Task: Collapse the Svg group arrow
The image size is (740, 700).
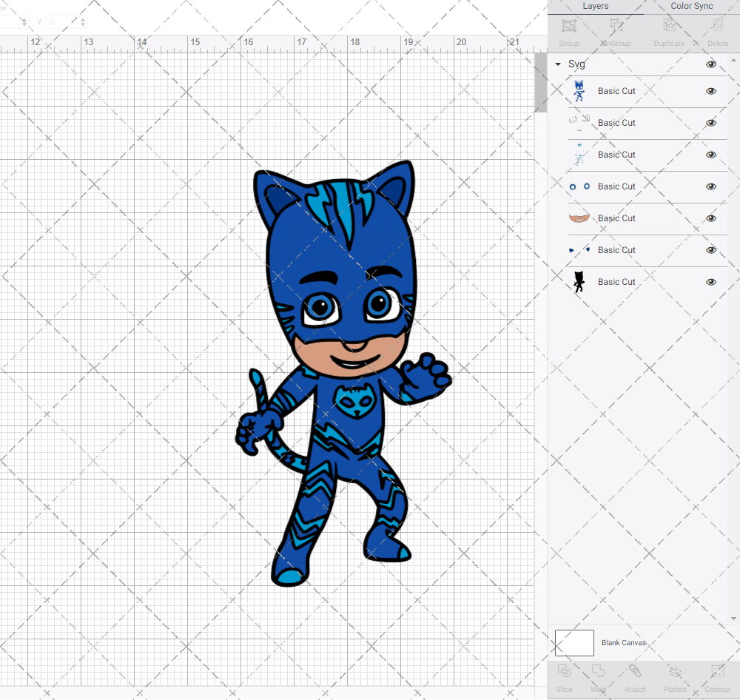Action: pos(558,64)
